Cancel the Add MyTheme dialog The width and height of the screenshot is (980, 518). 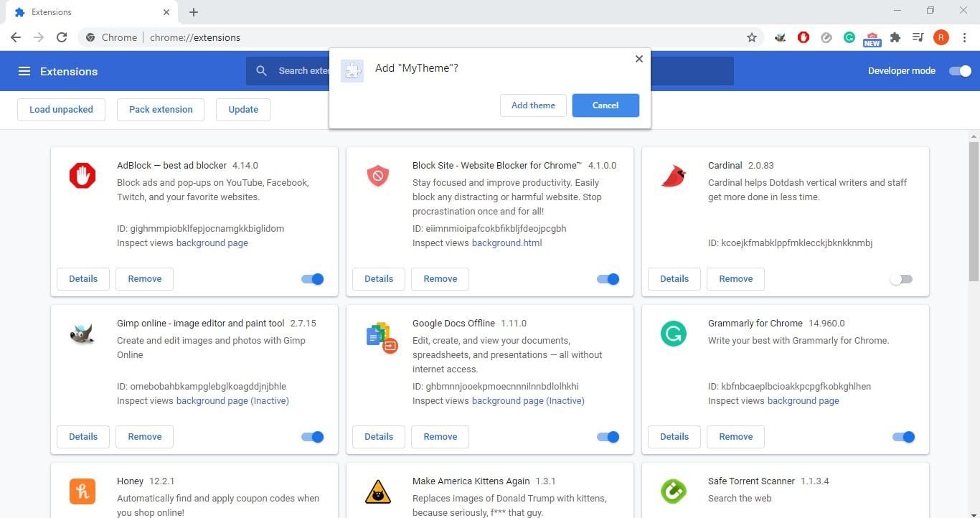(x=606, y=105)
